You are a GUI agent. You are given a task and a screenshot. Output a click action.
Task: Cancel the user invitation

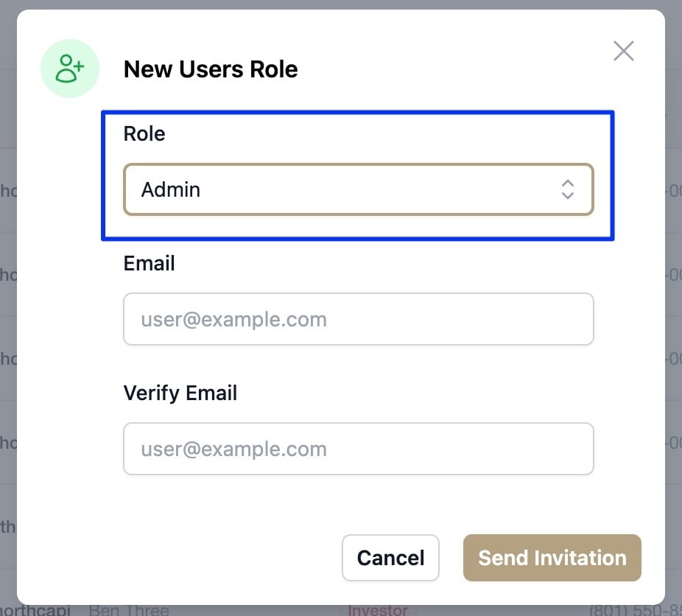click(390, 558)
